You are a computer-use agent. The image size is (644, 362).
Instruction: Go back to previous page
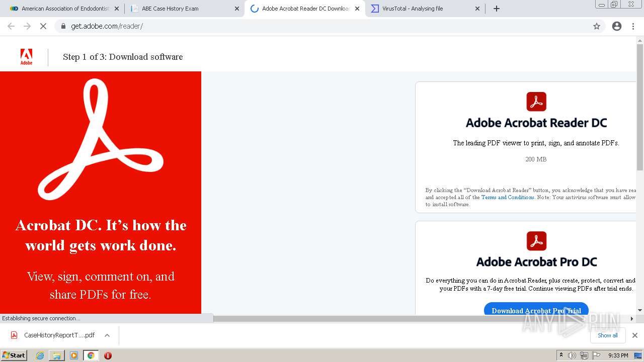11,26
